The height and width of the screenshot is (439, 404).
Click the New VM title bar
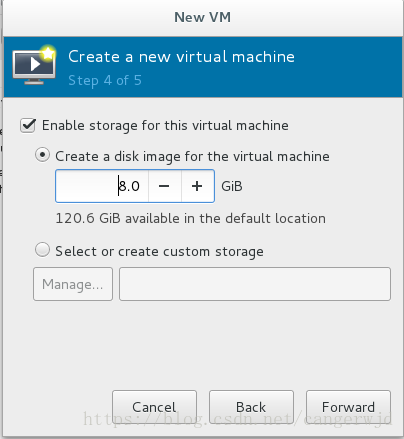tap(203, 17)
